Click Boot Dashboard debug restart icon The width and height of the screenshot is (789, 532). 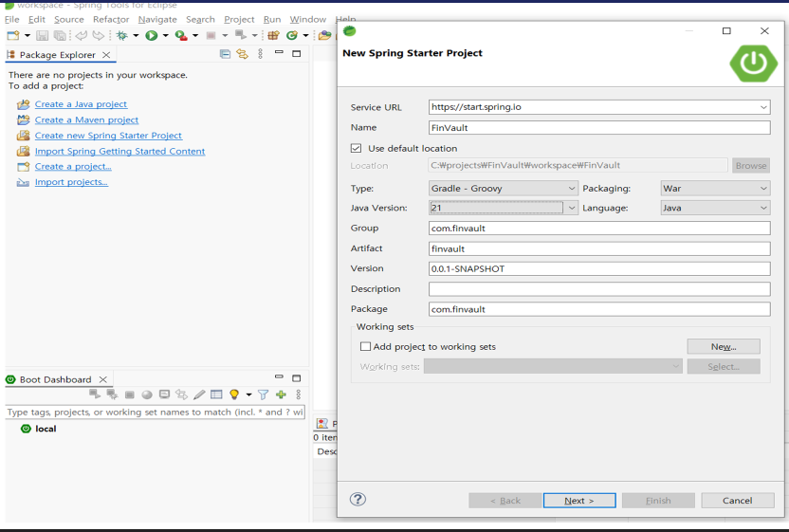[x=112, y=394]
